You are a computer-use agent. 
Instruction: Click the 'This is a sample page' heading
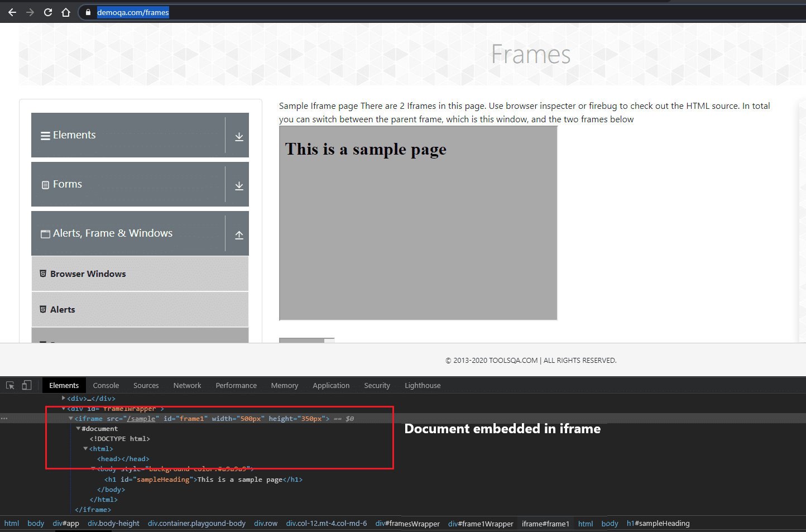pyautogui.click(x=366, y=149)
